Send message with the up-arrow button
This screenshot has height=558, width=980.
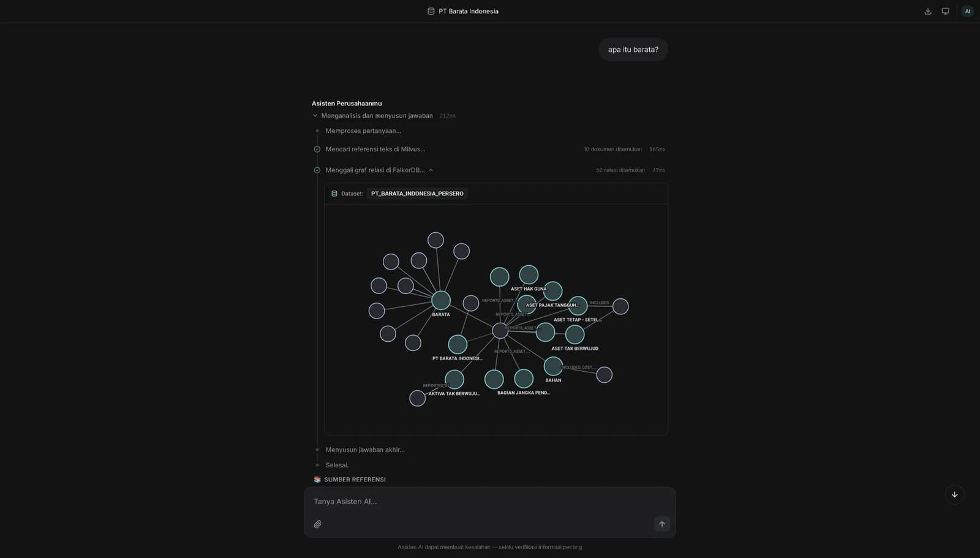coord(662,524)
